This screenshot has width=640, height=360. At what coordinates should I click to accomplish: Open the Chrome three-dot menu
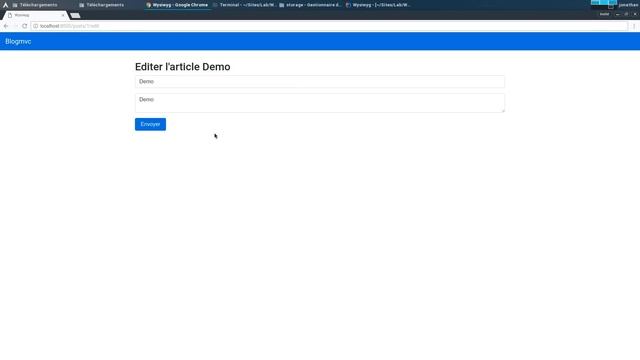(634, 26)
